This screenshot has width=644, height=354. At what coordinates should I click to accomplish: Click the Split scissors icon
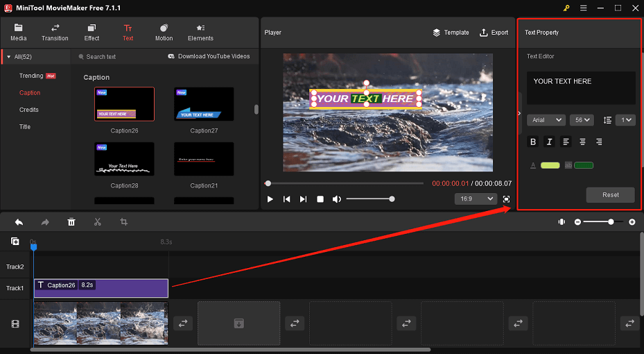[97, 222]
